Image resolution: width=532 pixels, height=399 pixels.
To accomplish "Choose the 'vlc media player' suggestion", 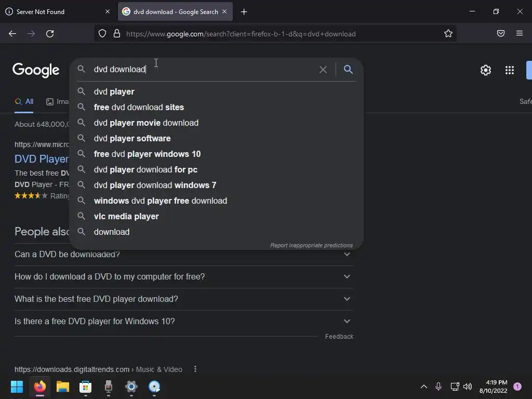I will click(x=217, y=217).
